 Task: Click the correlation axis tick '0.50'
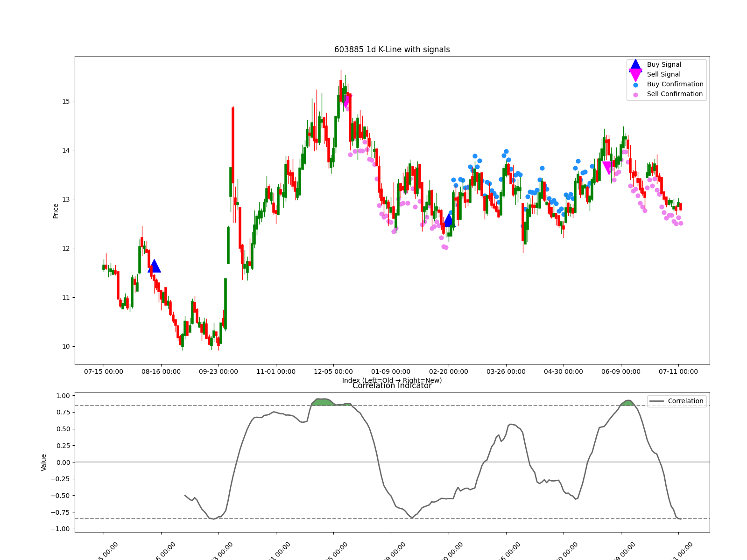63,429
